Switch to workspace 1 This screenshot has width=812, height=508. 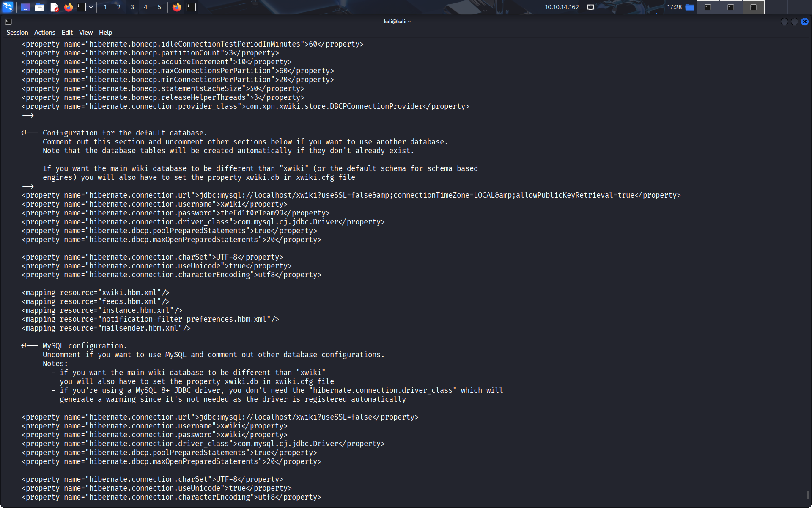pyautogui.click(x=105, y=7)
